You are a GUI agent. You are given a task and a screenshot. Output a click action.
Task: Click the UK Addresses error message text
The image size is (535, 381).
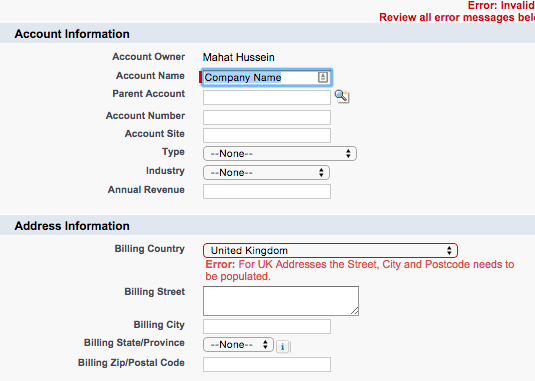tap(360, 270)
